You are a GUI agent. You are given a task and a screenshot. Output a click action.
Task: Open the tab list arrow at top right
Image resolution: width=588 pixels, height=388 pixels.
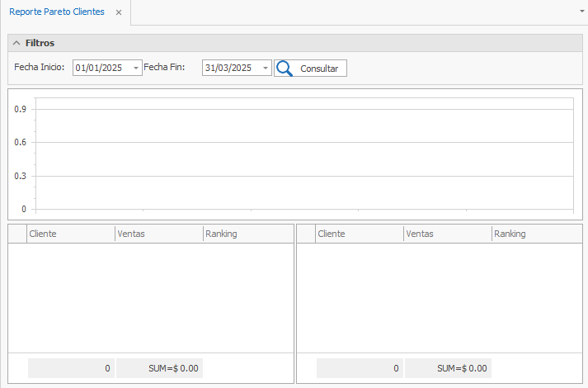pyautogui.click(x=581, y=13)
